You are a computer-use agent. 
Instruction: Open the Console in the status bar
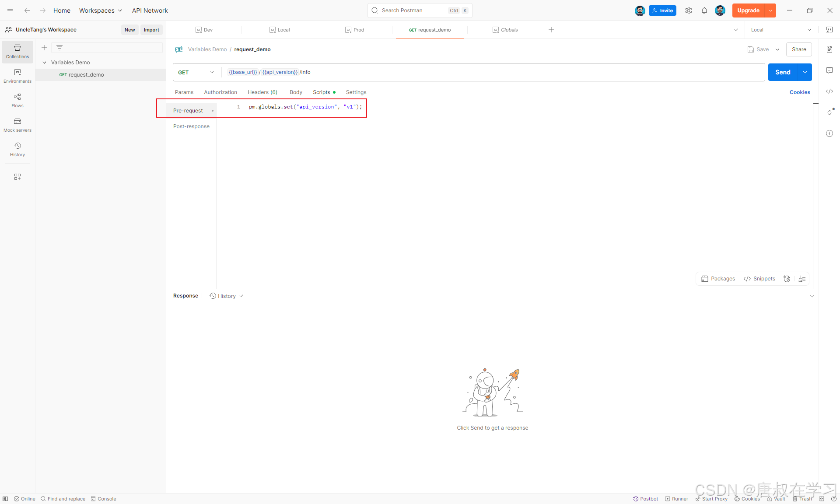coord(104,499)
